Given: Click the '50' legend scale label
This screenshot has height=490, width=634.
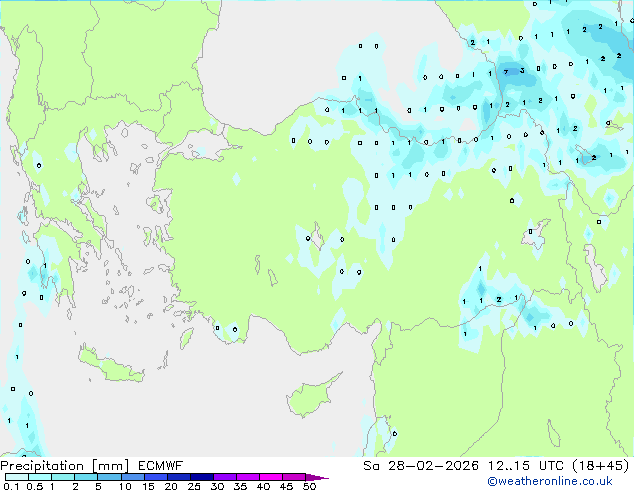Looking at the screenshot, I should (309, 486).
